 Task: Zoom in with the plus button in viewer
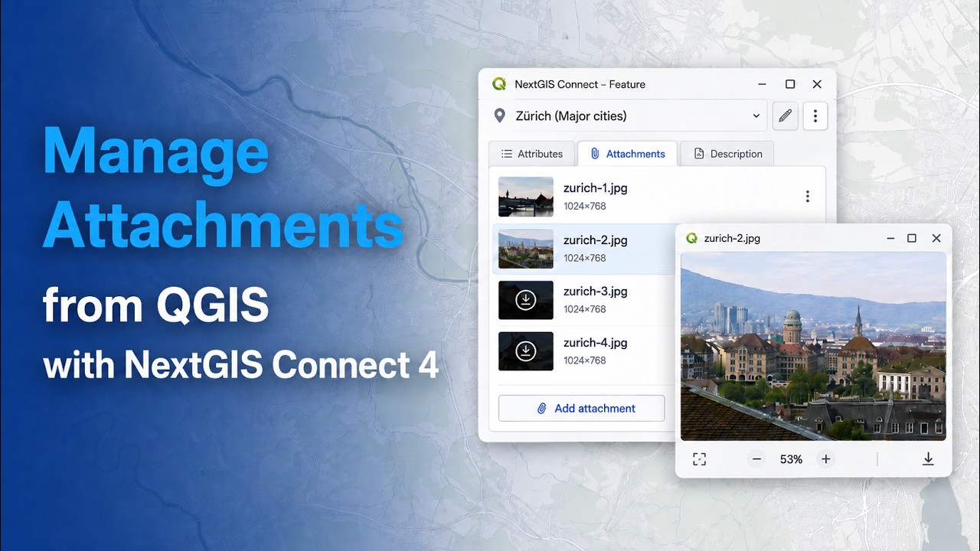pos(825,459)
